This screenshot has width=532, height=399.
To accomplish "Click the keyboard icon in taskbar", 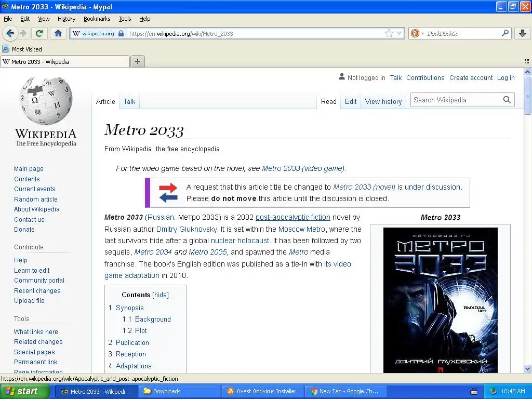I will pos(474,392).
